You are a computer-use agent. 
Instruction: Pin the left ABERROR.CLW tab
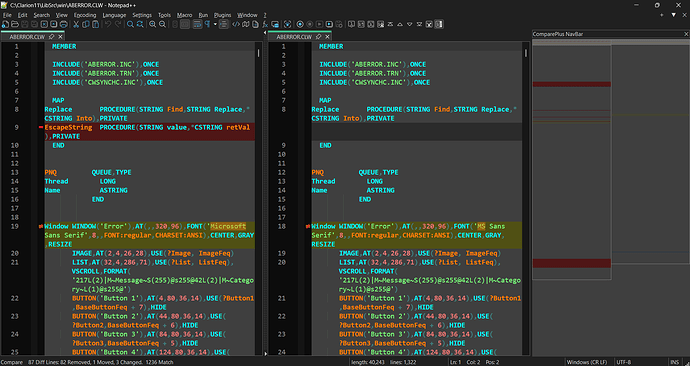(51, 37)
